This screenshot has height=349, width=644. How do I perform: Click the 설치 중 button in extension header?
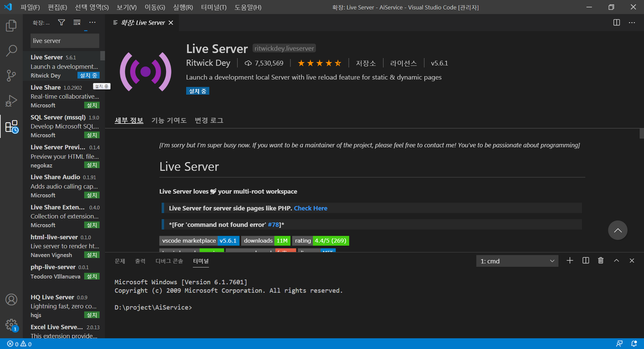tap(197, 91)
